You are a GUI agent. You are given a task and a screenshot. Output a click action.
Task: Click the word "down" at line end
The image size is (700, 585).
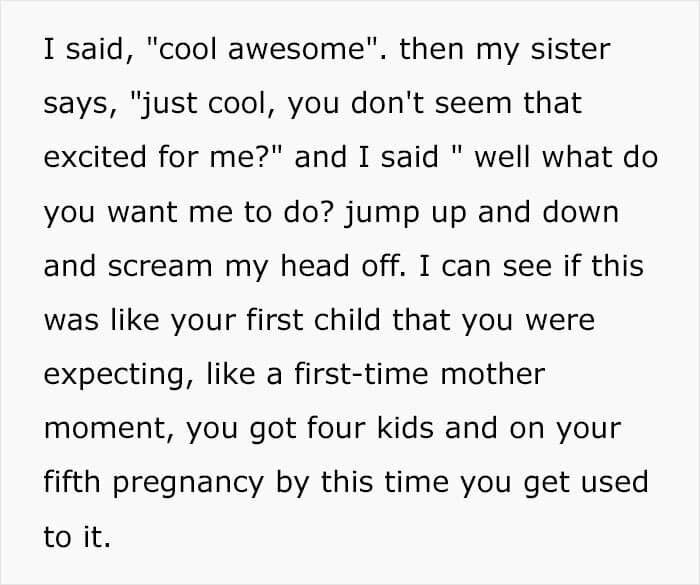point(580,212)
